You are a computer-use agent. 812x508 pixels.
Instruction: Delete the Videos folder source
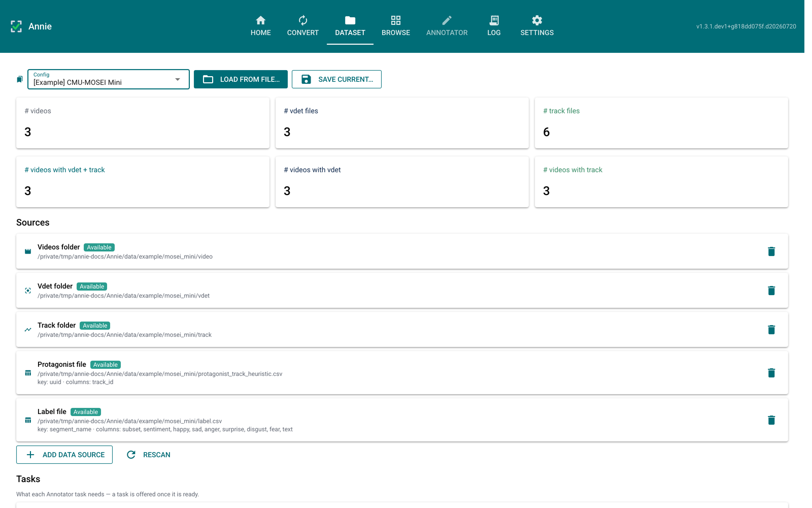771,251
